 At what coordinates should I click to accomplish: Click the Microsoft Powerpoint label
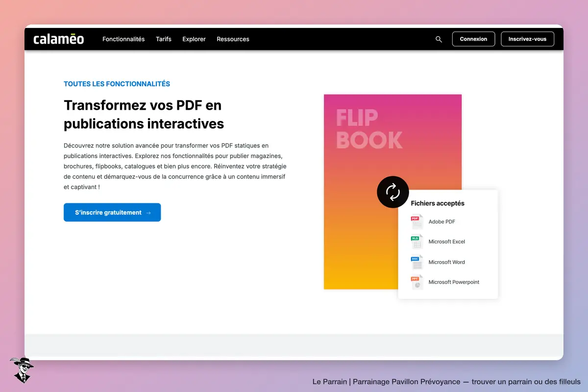click(x=454, y=282)
